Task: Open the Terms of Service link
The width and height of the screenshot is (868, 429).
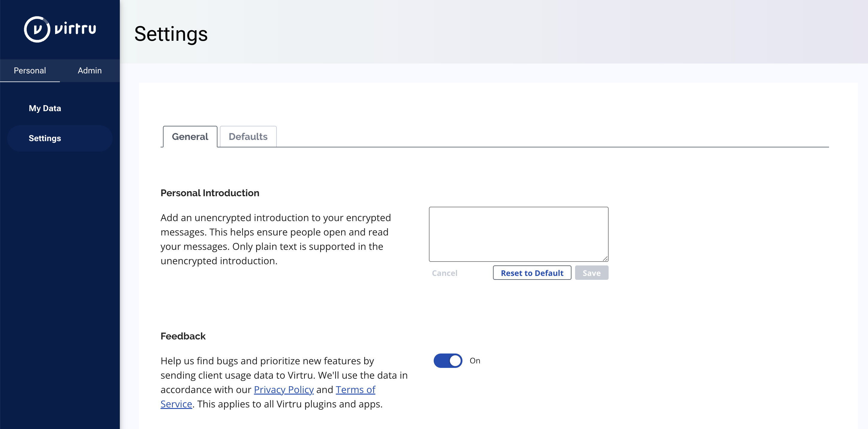Action: 356,389
